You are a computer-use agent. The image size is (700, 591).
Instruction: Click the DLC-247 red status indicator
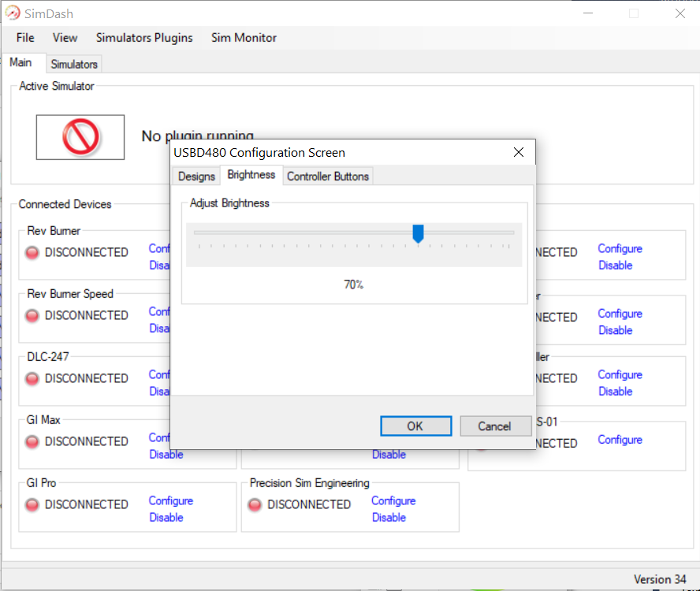click(x=32, y=379)
